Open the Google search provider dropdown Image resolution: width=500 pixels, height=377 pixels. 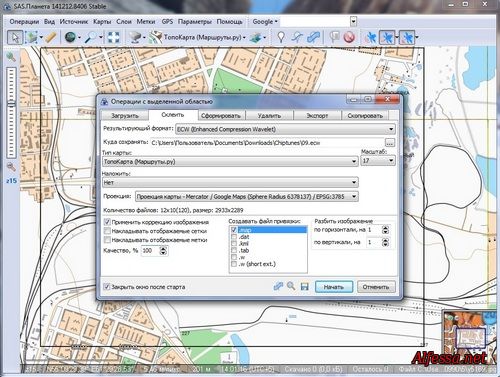coord(265,22)
